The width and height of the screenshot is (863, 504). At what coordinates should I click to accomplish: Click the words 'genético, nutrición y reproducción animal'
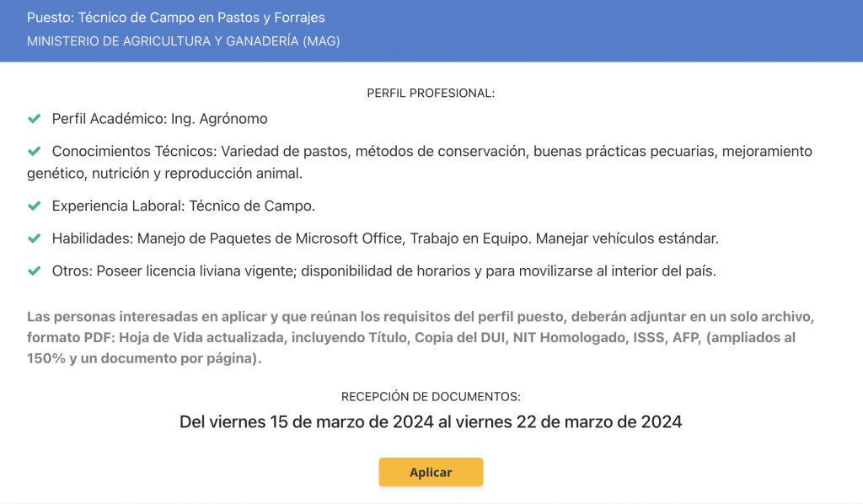click(164, 174)
